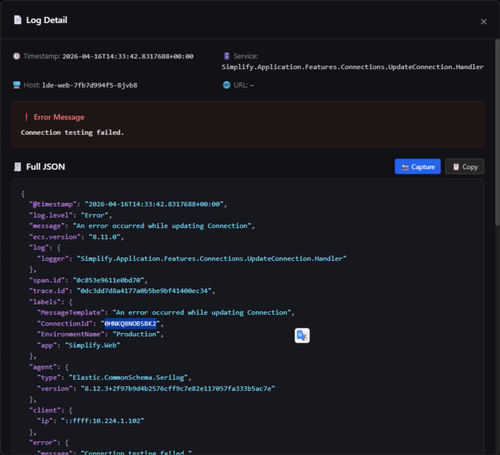The width and height of the screenshot is (500, 455).
Task: Click the translate popup icon
Action: point(302,335)
